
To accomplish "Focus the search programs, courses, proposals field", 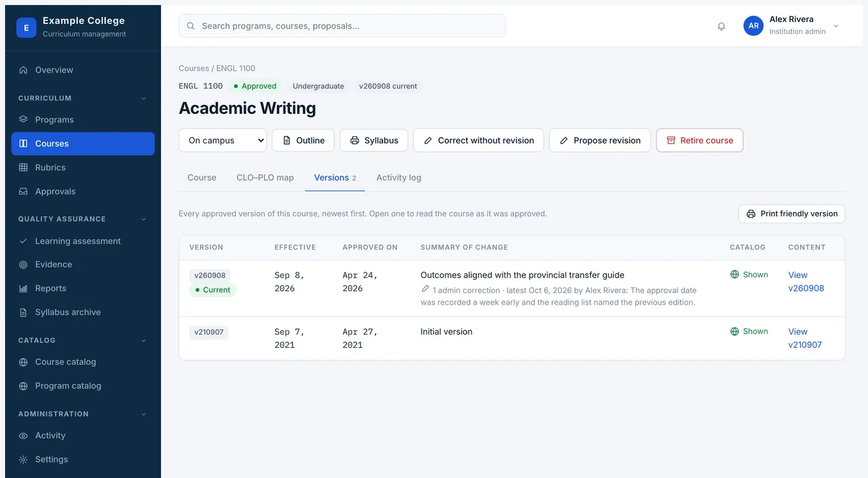I will (342, 26).
